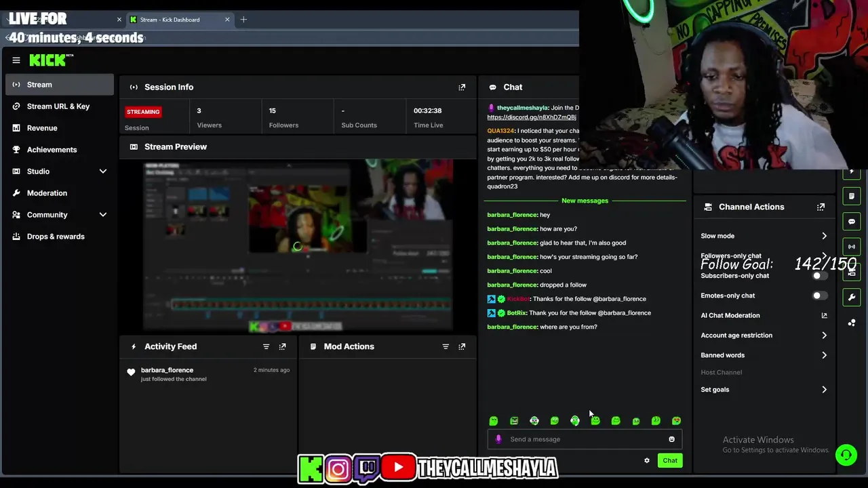Viewport: 868px width, 488px height.
Task: Open the Moderation page
Action: point(60,193)
